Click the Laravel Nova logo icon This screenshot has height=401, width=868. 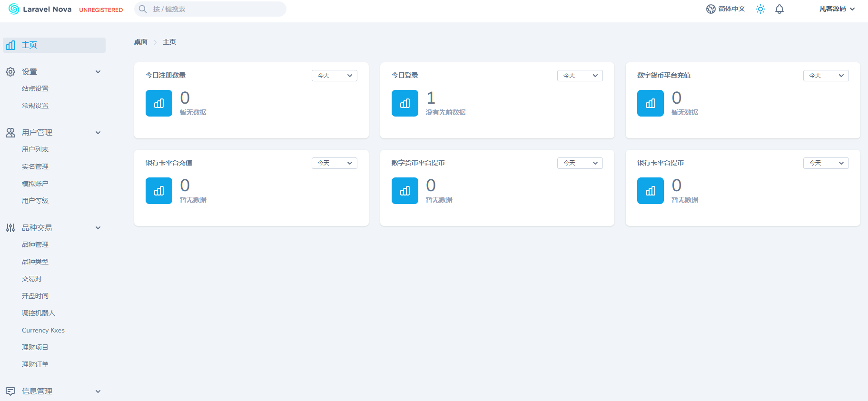click(14, 9)
